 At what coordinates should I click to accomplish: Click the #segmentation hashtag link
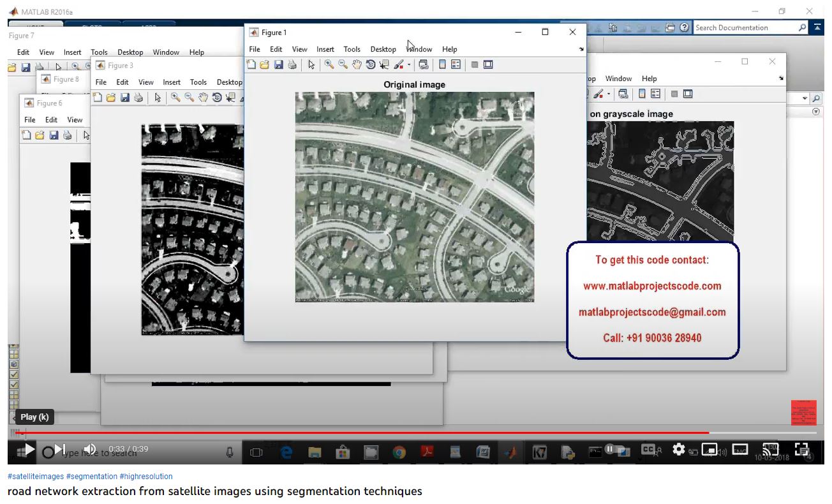pyautogui.click(x=91, y=477)
